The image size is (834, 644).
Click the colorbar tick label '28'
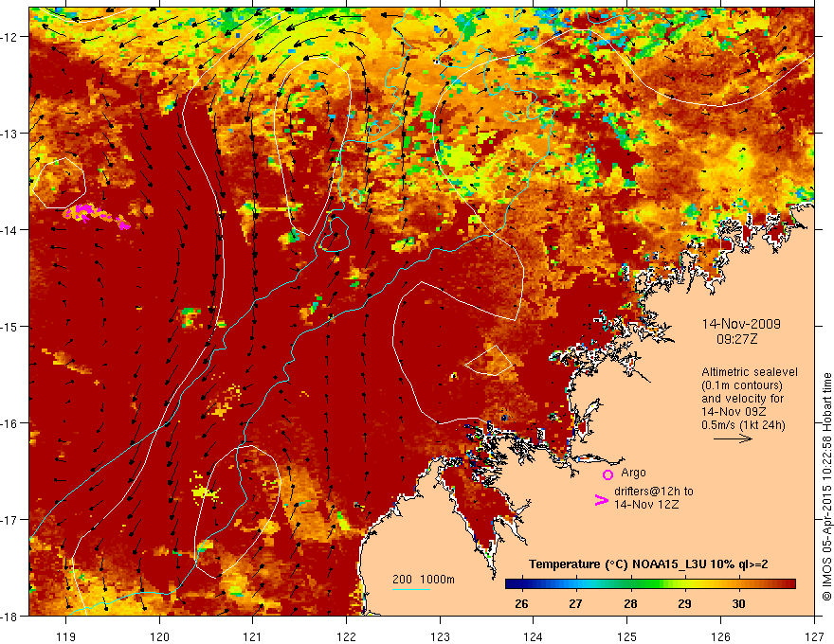coord(630,604)
